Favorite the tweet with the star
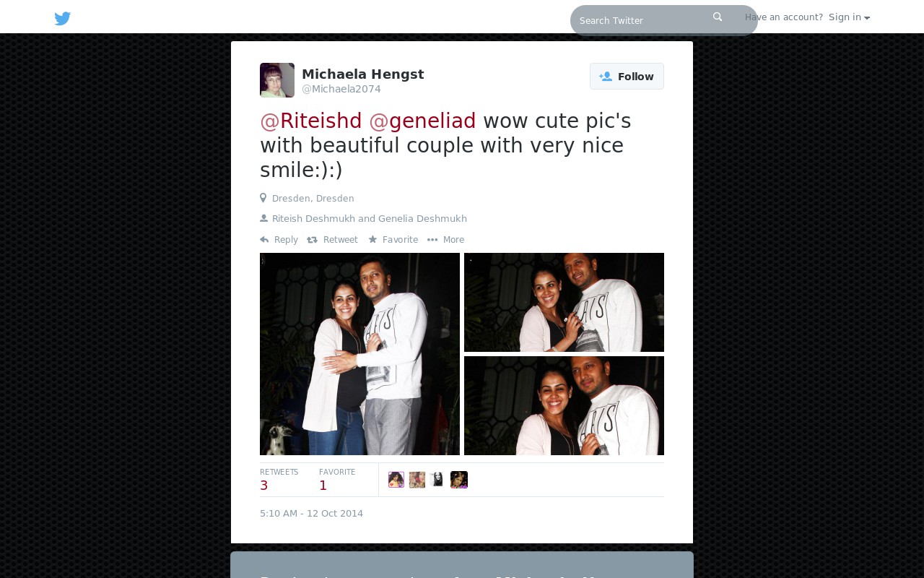Image resolution: width=924 pixels, height=578 pixels. [393, 240]
